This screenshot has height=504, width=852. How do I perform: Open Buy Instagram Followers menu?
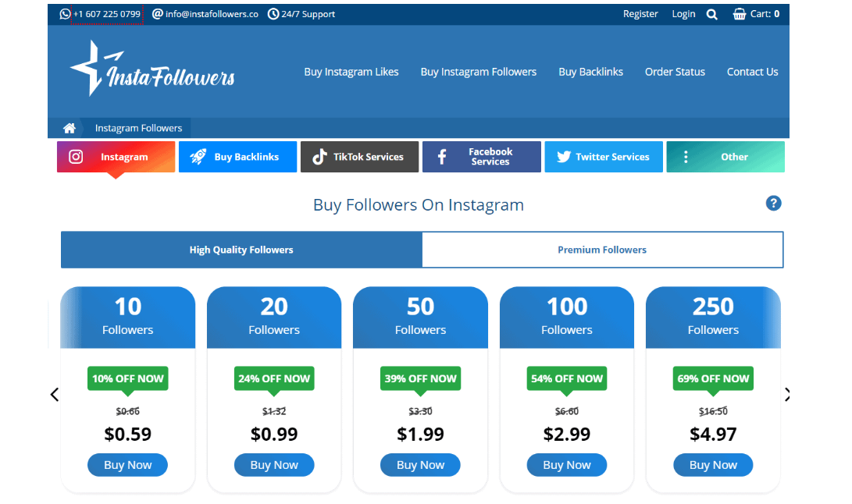pyautogui.click(x=478, y=72)
